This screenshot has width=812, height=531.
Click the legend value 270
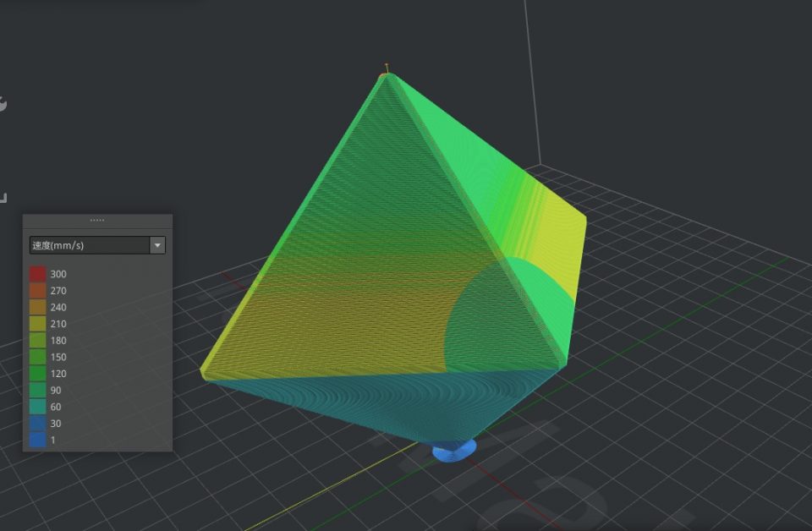tap(58, 291)
